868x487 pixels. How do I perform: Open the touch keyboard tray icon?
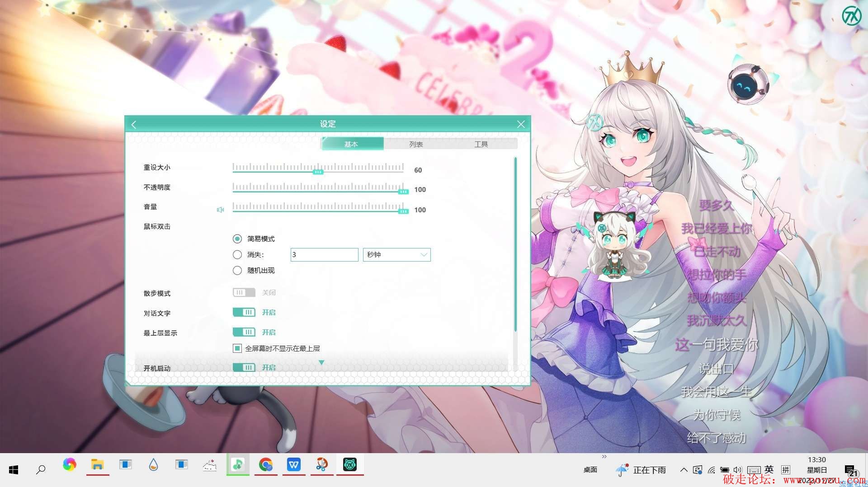(x=754, y=470)
